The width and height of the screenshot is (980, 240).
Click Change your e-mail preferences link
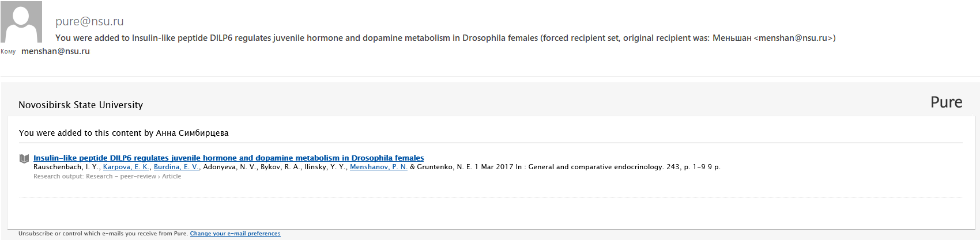point(235,234)
